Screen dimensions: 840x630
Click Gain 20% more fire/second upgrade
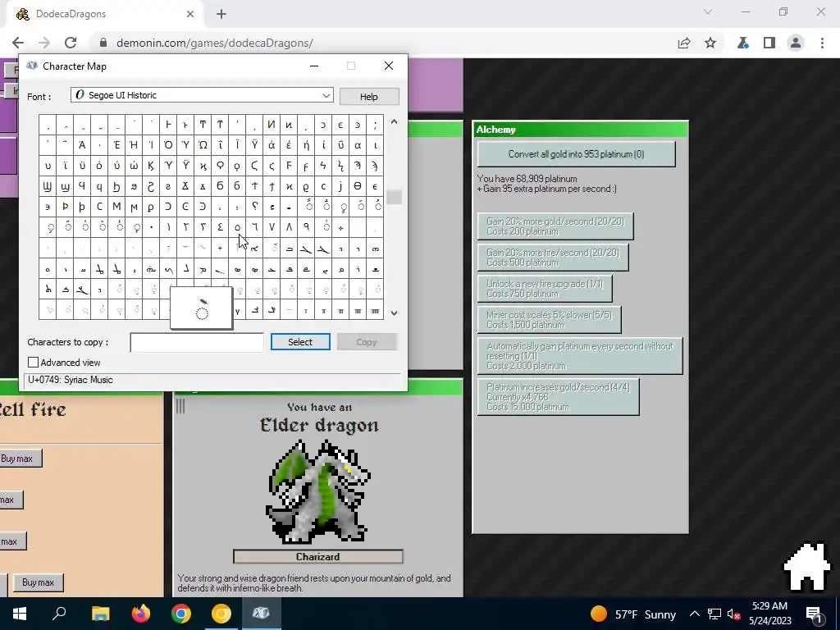click(552, 257)
